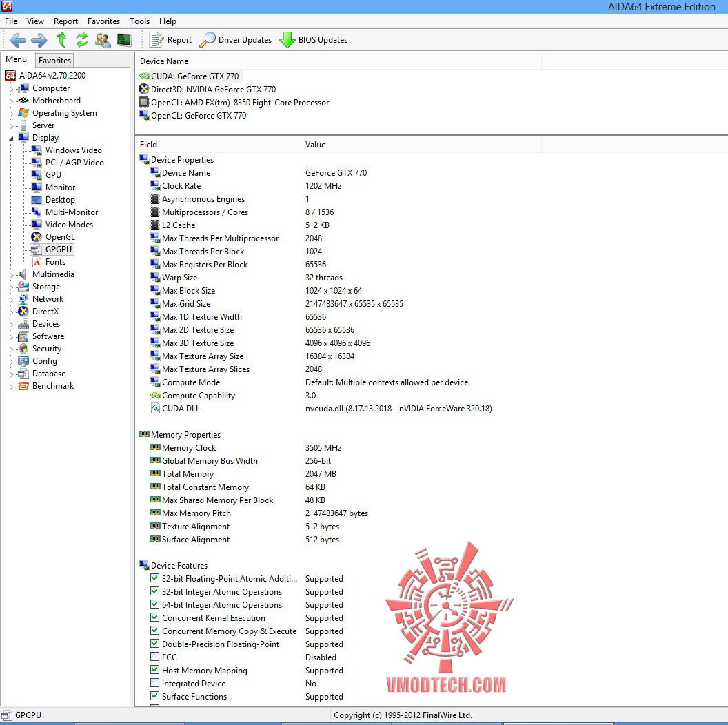This screenshot has width=728, height=725.
Task: Expand the Storage tree node
Action: click(11, 287)
